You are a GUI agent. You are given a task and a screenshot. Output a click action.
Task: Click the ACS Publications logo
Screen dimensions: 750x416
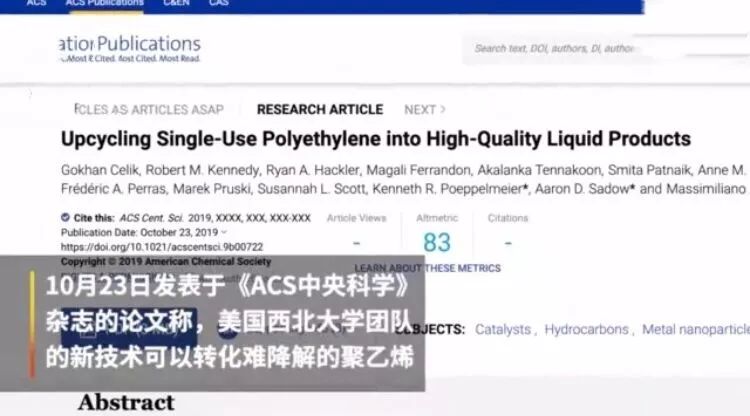click(x=130, y=48)
